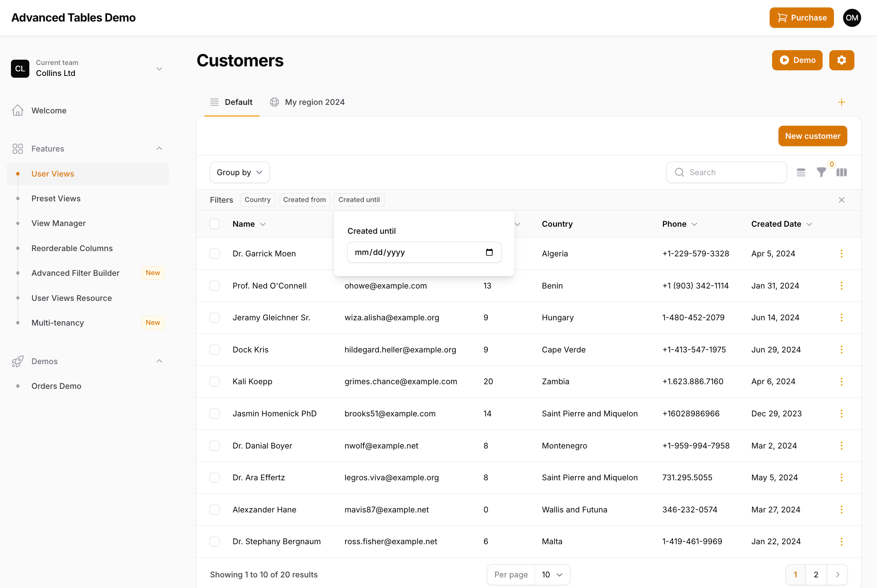Close the filters bar with X
The image size is (877, 588).
tap(841, 200)
